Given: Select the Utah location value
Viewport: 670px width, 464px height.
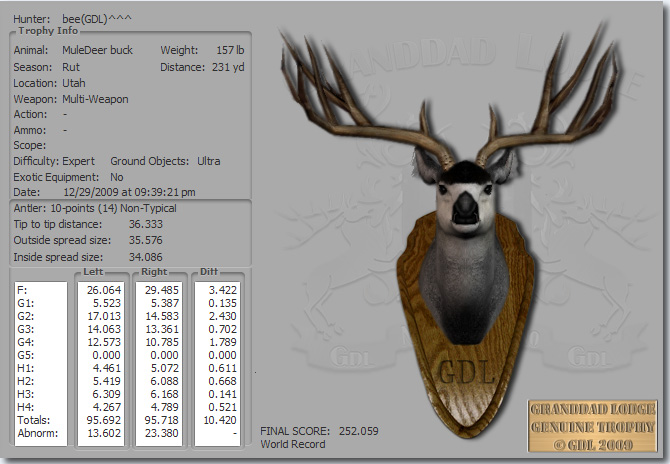Looking at the screenshot, I should 73,83.
